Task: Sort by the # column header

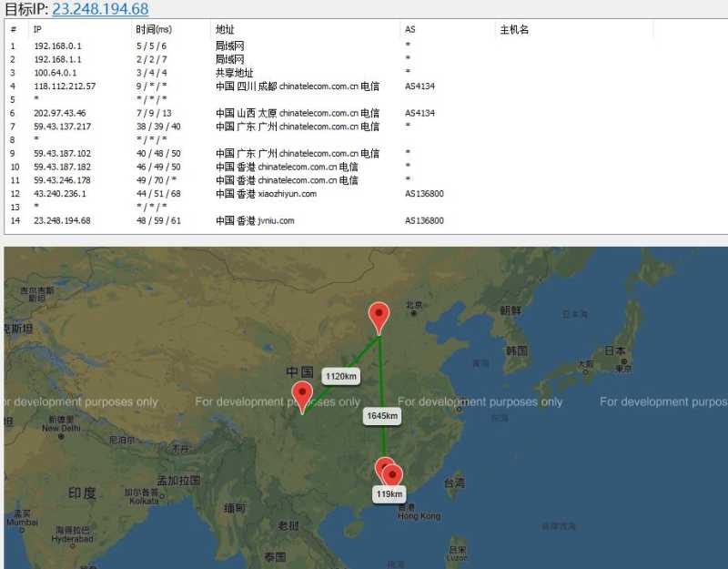Action: pos(14,30)
